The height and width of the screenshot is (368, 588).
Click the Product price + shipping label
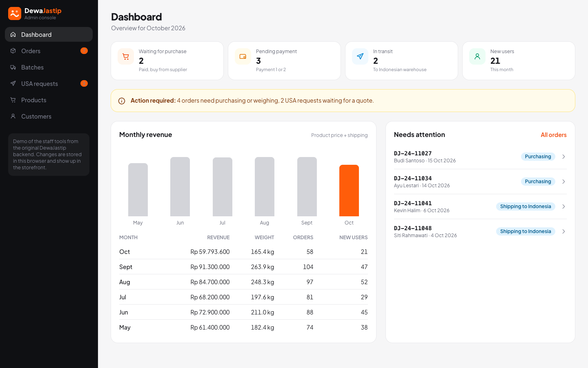tap(339, 135)
